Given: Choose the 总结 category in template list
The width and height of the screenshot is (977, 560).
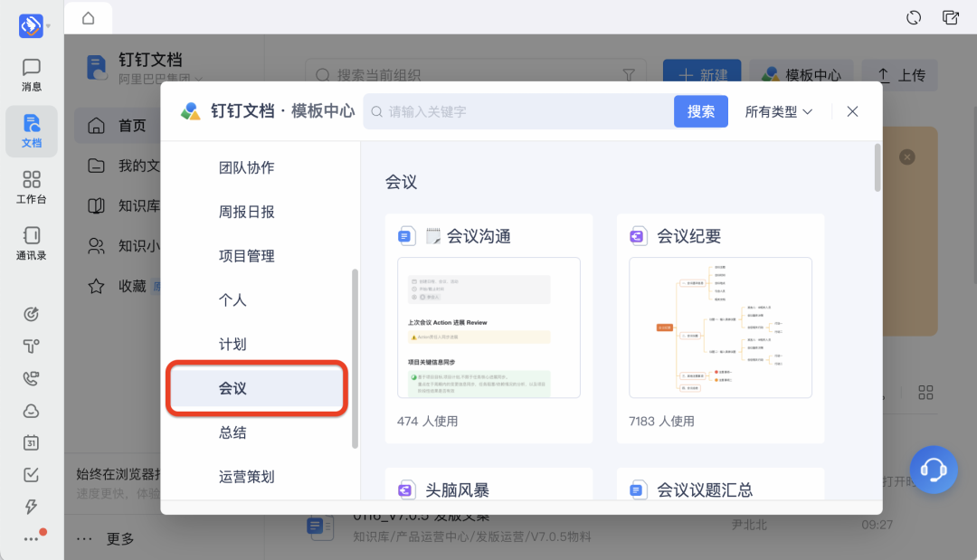Looking at the screenshot, I should [232, 432].
